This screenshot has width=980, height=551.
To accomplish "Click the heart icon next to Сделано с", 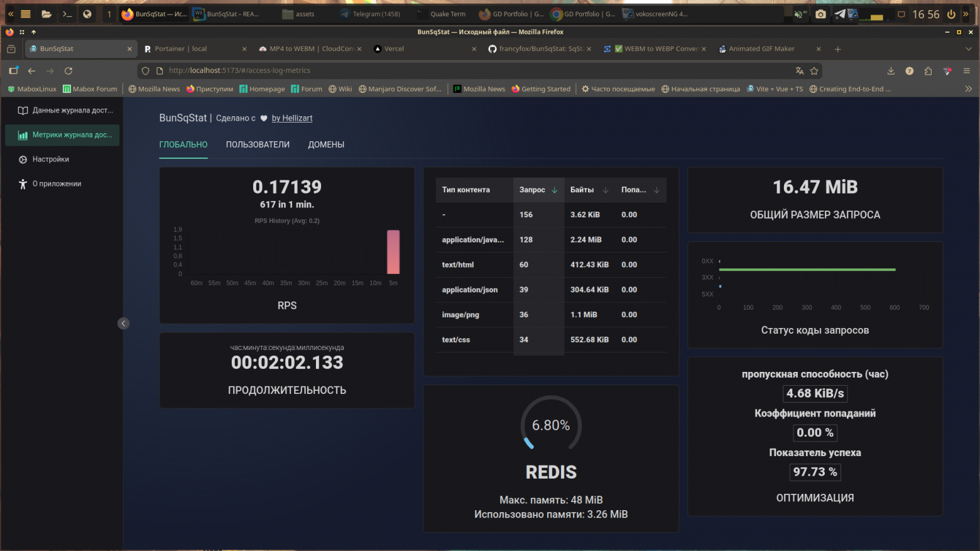I will tap(263, 118).
